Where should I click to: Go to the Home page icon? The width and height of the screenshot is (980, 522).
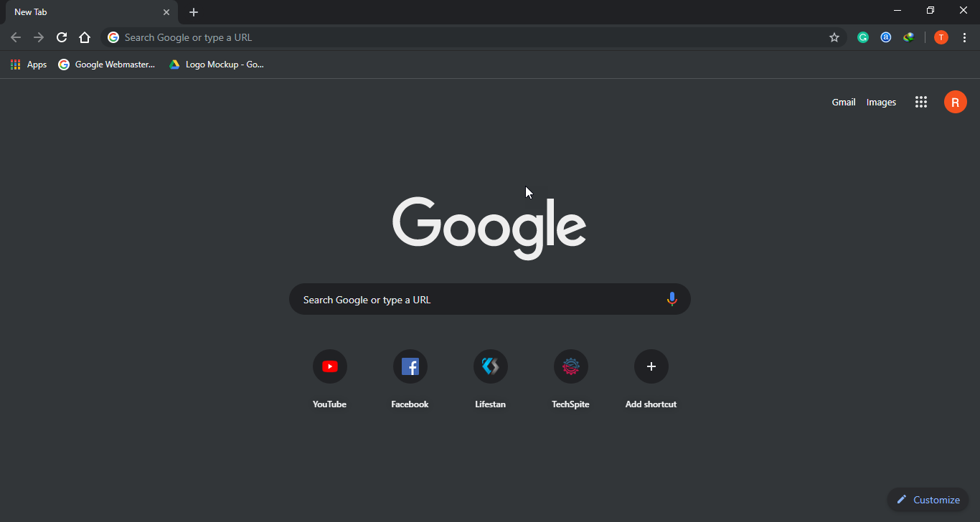click(85, 37)
